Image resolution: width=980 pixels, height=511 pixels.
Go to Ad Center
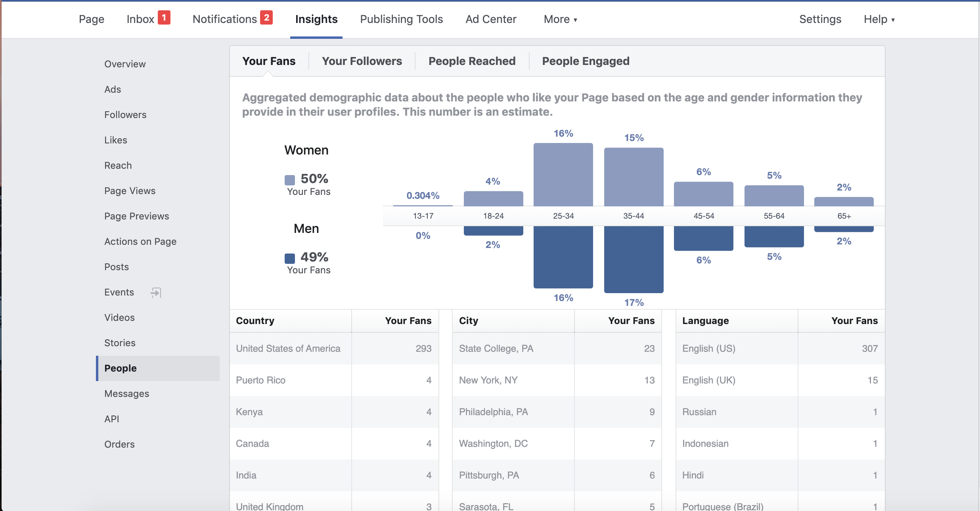[x=491, y=19]
